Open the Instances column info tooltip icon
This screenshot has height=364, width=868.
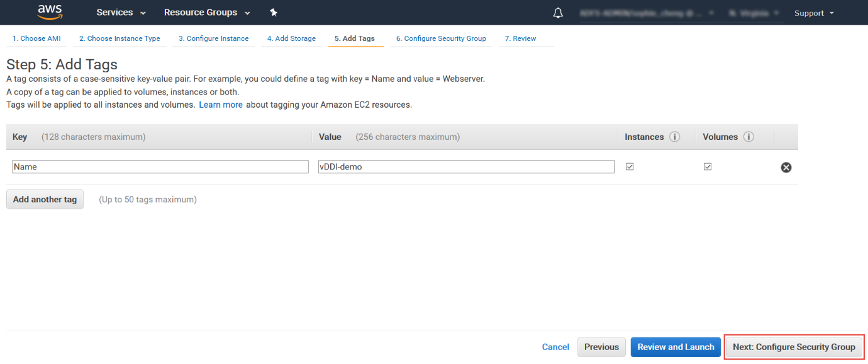675,137
